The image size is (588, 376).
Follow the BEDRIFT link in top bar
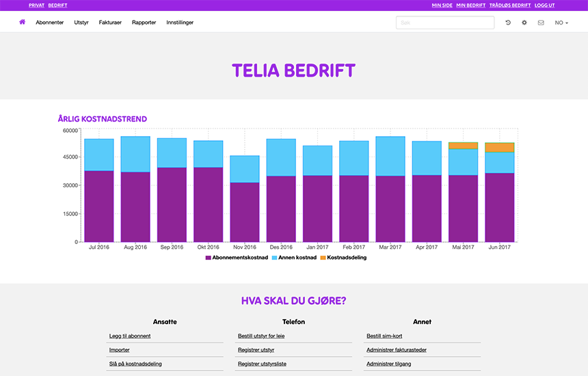click(57, 5)
